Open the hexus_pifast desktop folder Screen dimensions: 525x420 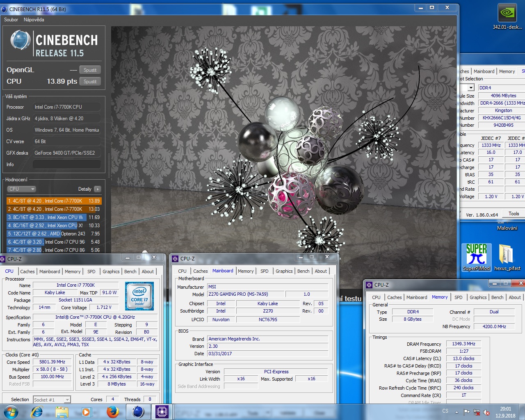pyautogui.click(x=507, y=257)
